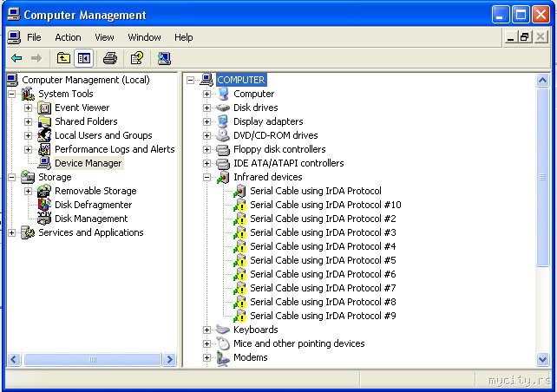Select Serial Cable using IrDA Protocol #9
Image resolution: width=557 pixels, height=392 pixels.
[323, 316]
